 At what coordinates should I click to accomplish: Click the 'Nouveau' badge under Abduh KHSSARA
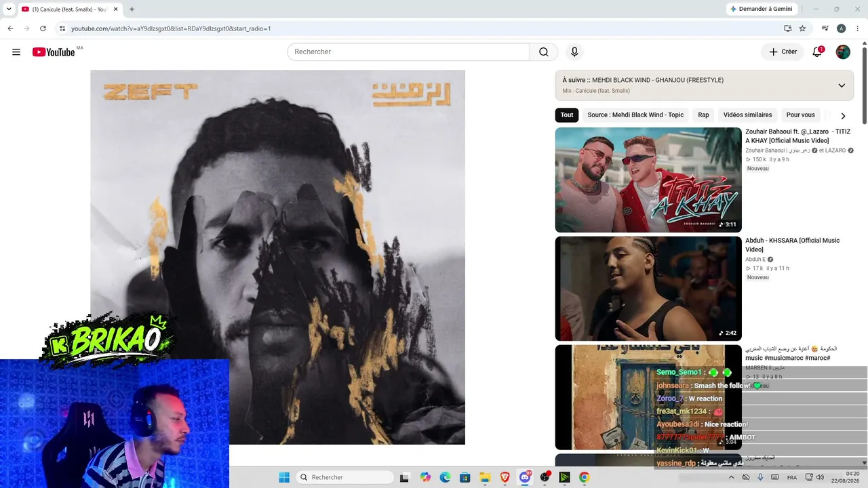[x=758, y=277]
